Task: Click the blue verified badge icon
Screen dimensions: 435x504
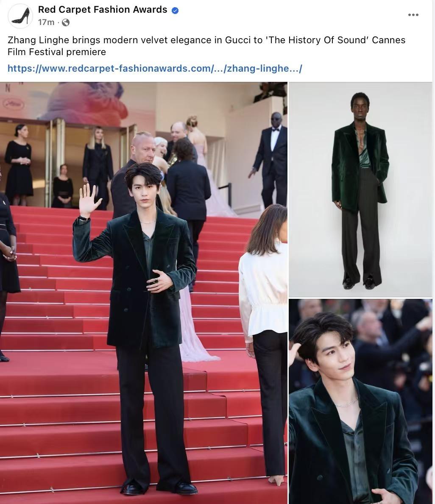Action: 175,11
